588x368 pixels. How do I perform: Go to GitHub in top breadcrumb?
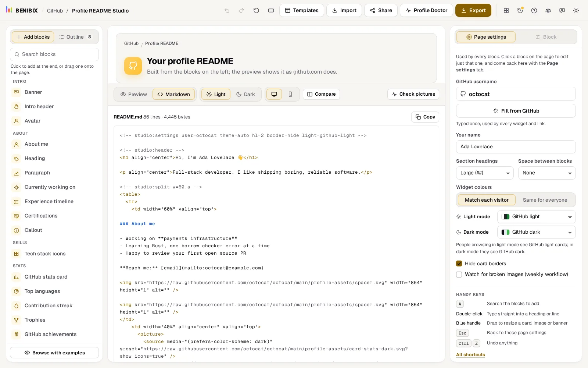point(55,11)
